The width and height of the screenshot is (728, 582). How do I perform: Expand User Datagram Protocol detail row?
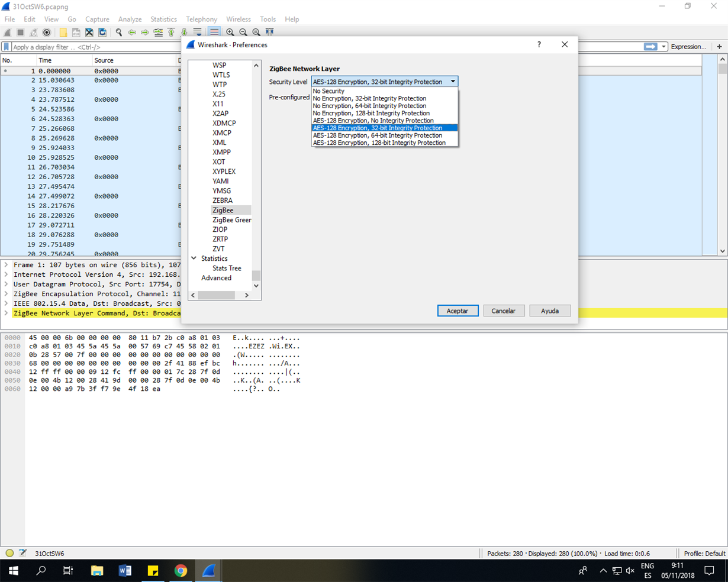coord(6,284)
